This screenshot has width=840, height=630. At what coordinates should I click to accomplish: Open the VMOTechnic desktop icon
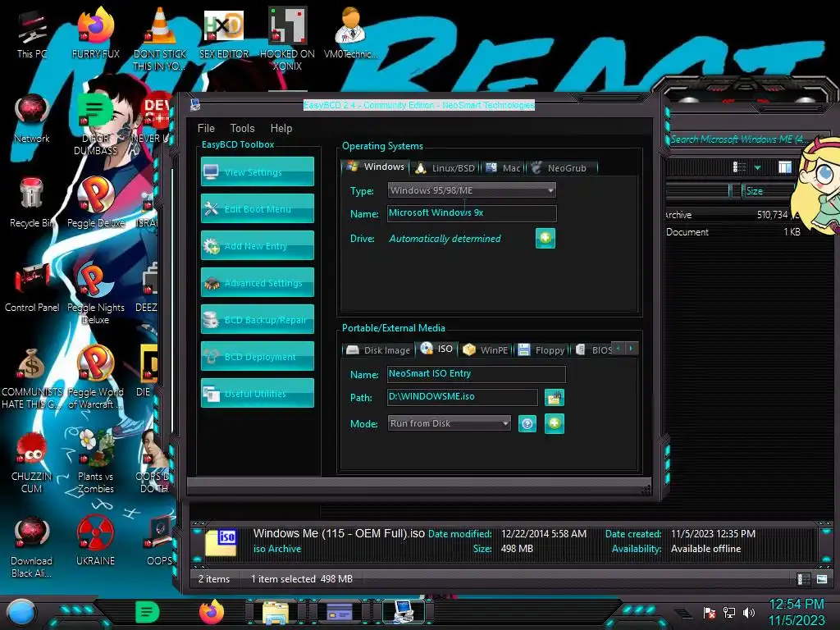coord(350,34)
